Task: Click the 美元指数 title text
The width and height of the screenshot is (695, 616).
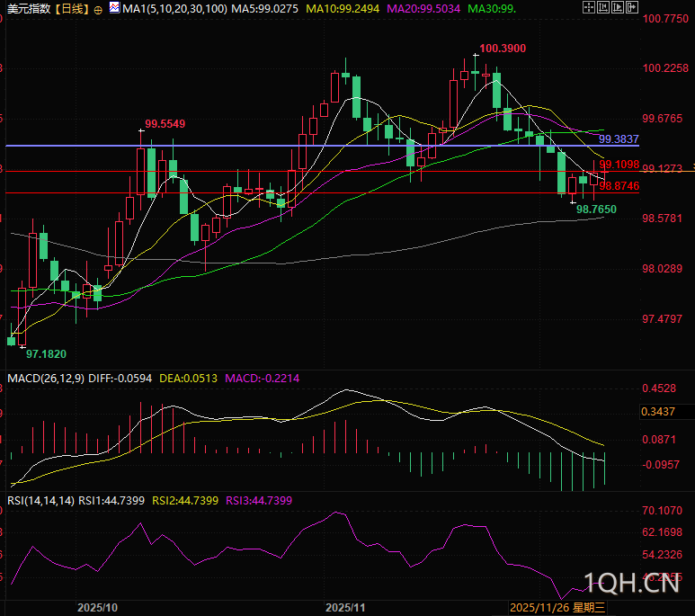Action: [x=29, y=8]
